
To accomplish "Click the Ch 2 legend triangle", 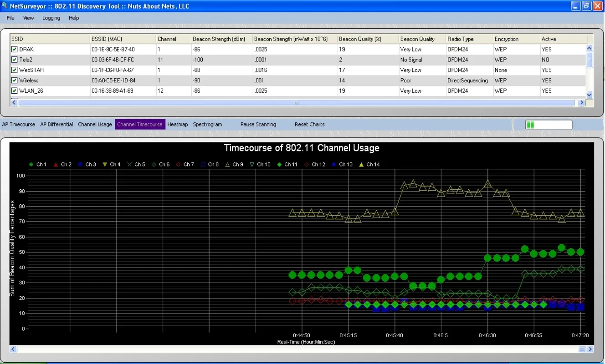I will [x=56, y=164].
